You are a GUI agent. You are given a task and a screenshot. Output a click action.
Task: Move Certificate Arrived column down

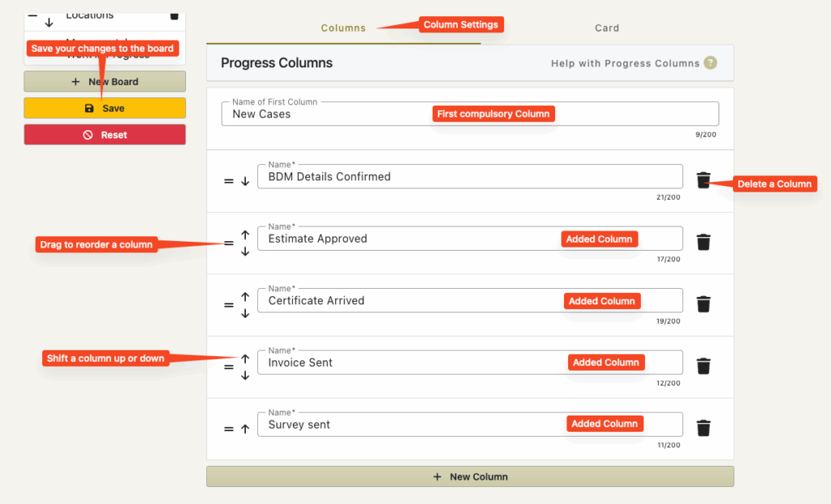tap(245, 313)
